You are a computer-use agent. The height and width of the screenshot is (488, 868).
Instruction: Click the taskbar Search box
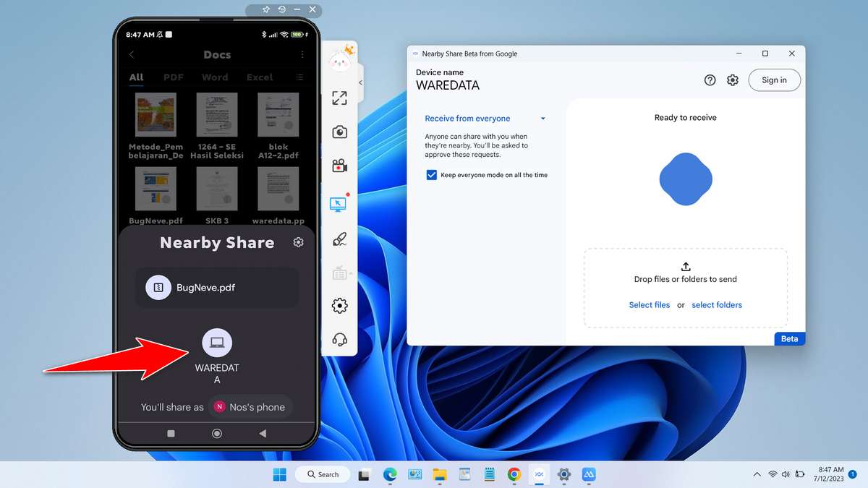(x=323, y=474)
